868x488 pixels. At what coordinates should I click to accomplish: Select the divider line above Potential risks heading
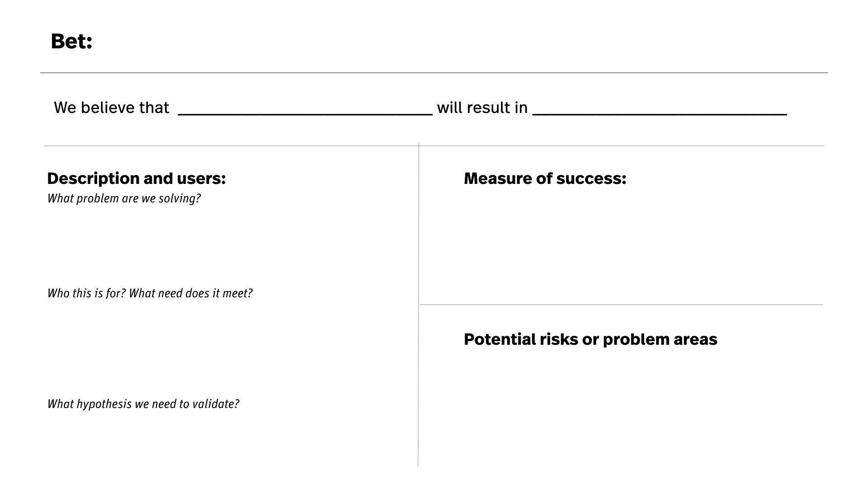[x=622, y=305]
